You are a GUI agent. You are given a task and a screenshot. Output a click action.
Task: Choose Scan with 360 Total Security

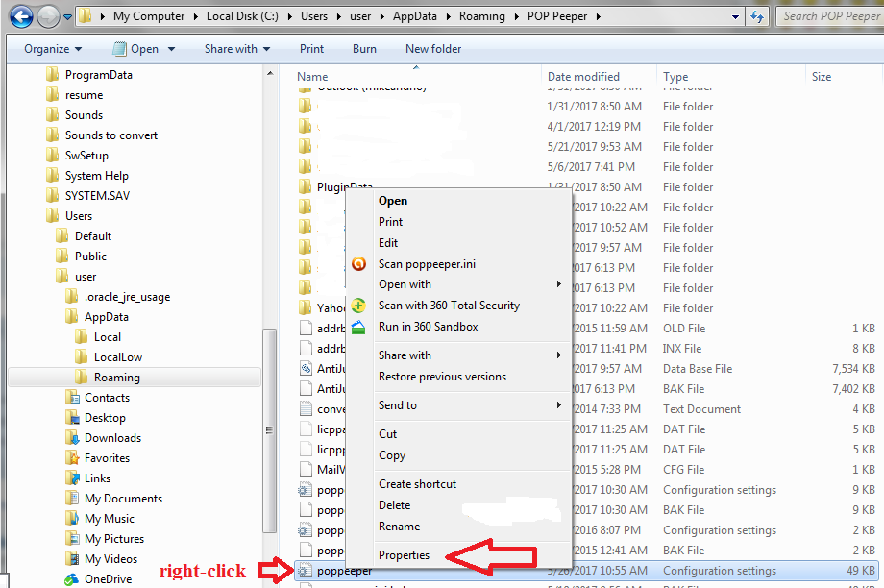(450, 305)
